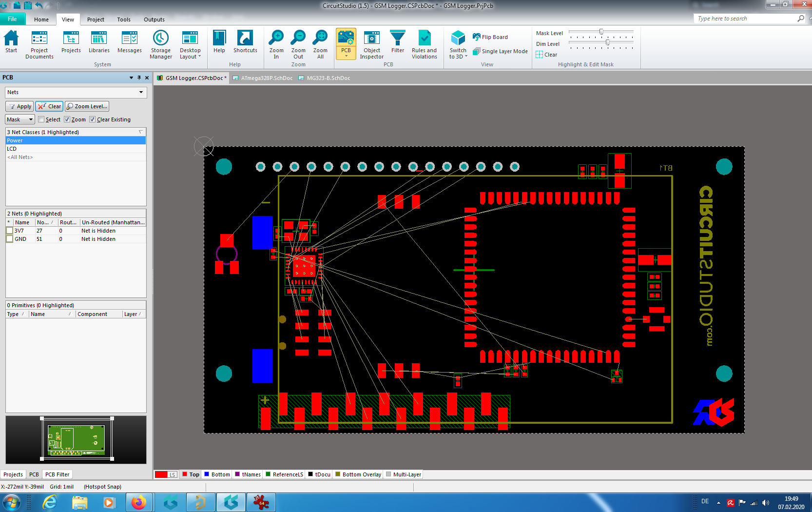The height and width of the screenshot is (512, 812).
Task: Clear the highlight mask in ribbon
Action: (x=546, y=55)
